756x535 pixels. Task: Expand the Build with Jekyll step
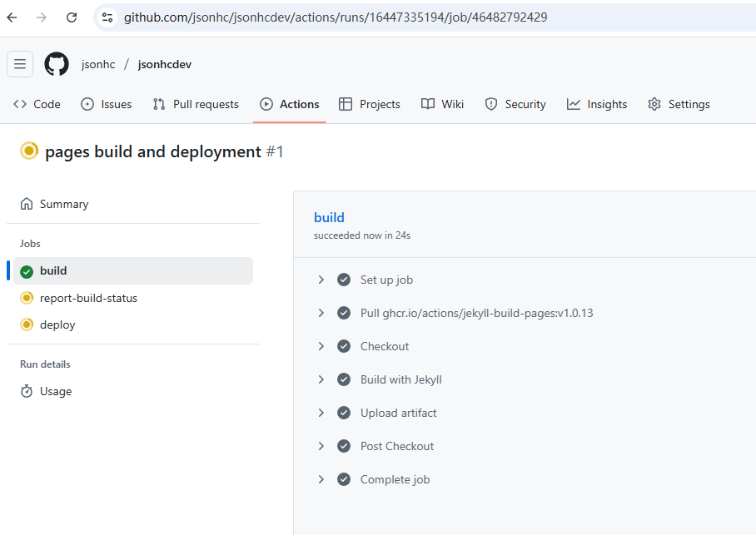click(321, 379)
